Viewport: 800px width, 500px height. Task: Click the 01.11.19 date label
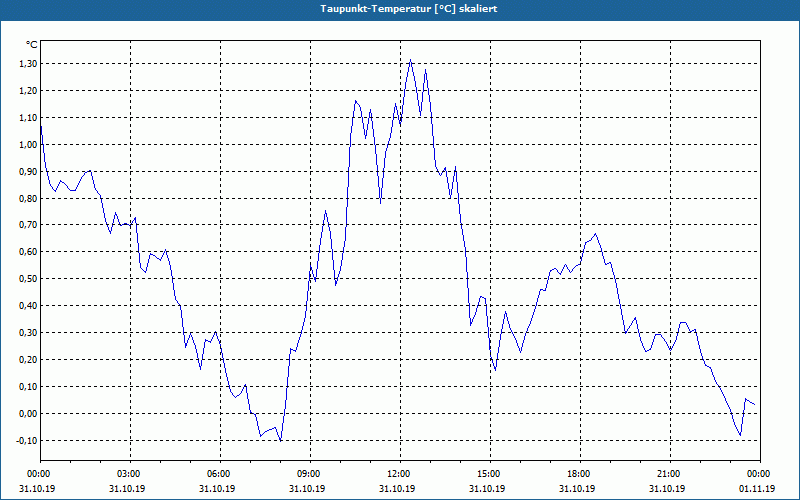[x=757, y=489]
